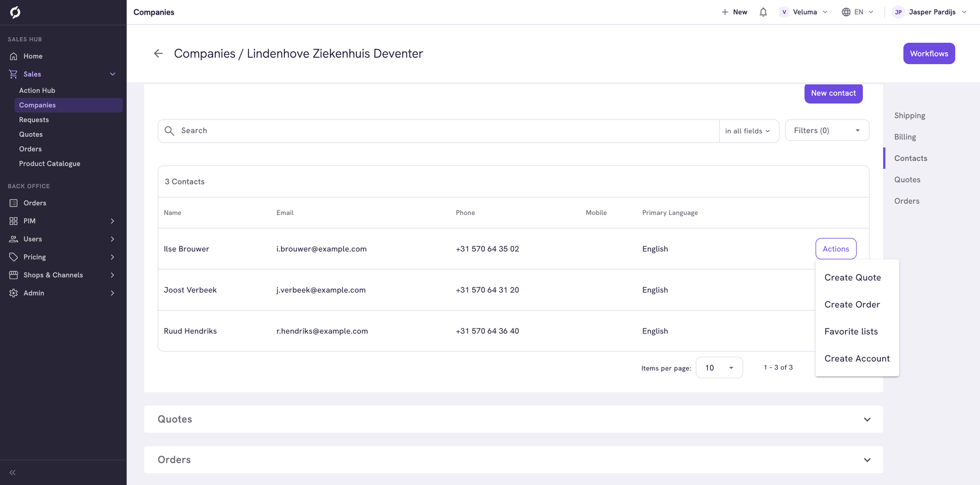Expand the Quotes section

click(x=514, y=419)
